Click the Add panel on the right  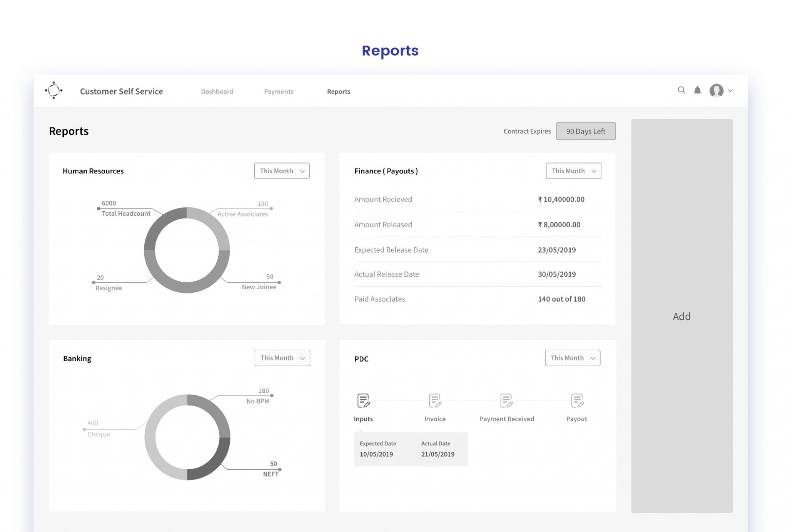[x=682, y=316]
